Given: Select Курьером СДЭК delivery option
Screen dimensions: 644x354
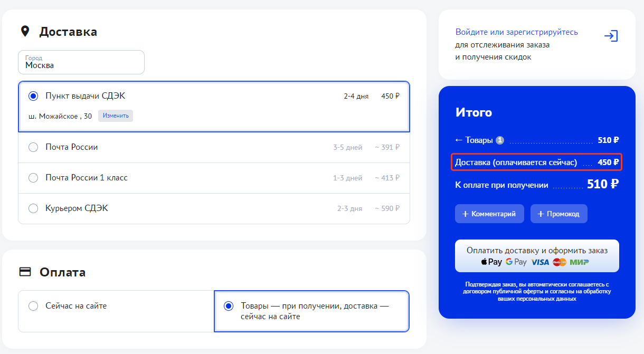Looking at the screenshot, I should click(33, 208).
